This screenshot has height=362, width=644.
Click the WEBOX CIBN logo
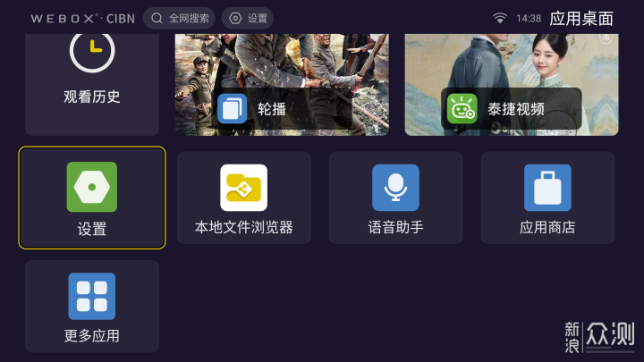point(82,19)
